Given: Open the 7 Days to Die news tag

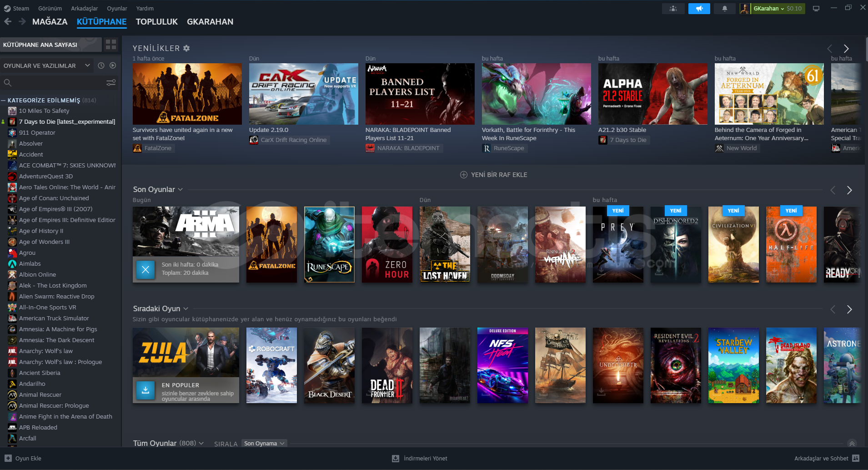Looking at the screenshot, I should pyautogui.click(x=623, y=140).
